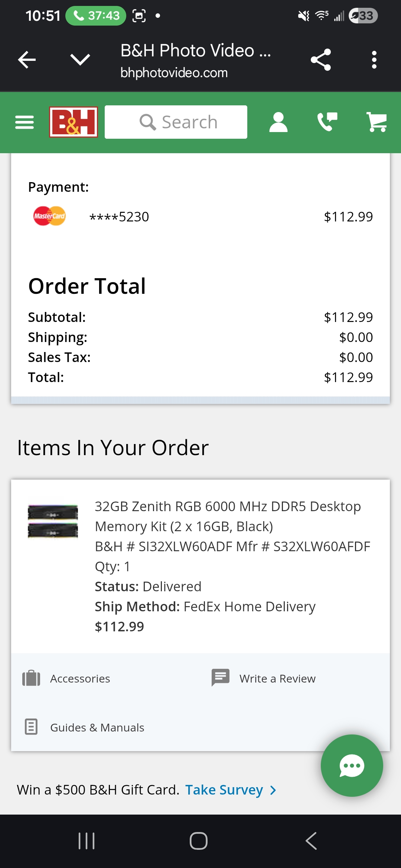The height and width of the screenshot is (868, 401).
Task: Click the Take Survey link
Action: click(x=224, y=790)
